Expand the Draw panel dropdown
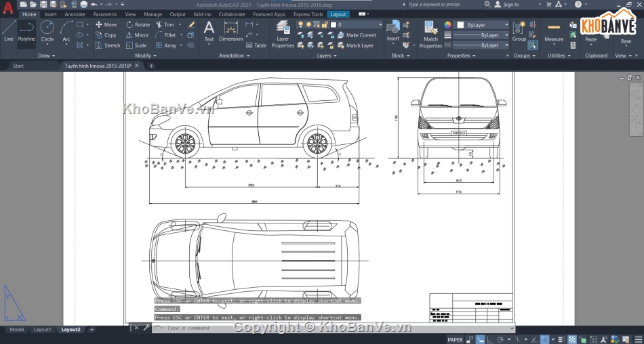This screenshot has width=644, height=344. pyautogui.click(x=46, y=56)
